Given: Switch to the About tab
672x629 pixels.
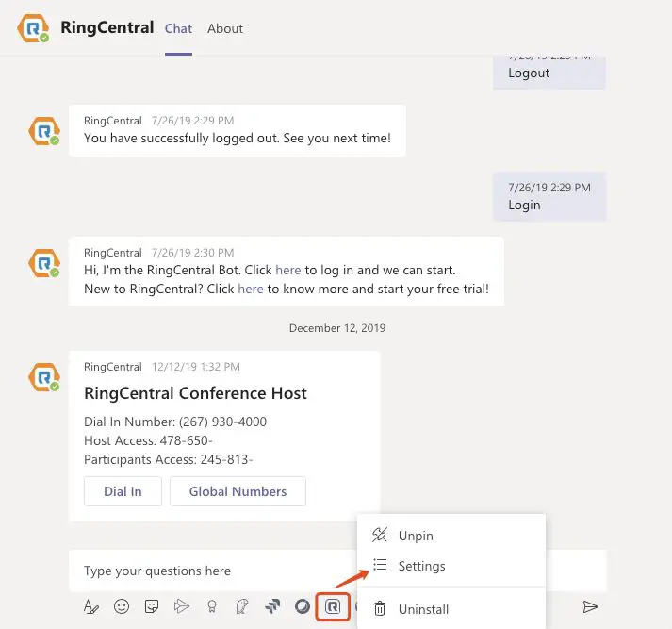Looking at the screenshot, I should (x=225, y=28).
